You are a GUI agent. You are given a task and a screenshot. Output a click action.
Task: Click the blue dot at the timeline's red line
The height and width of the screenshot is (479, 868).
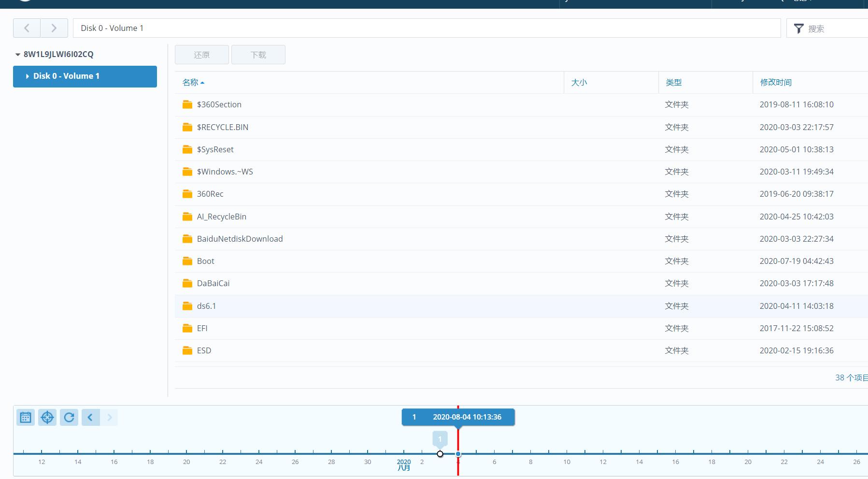[x=458, y=454]
